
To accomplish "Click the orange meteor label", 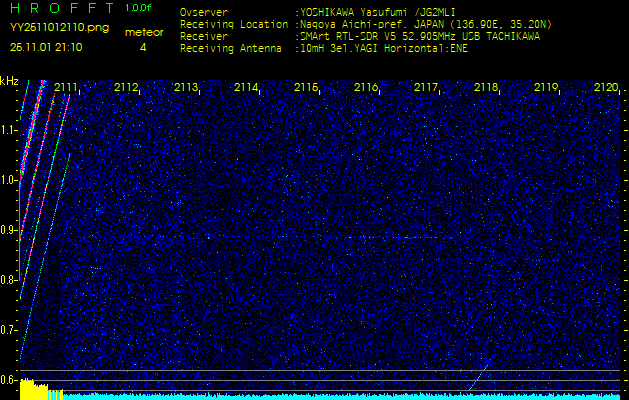I will tap(143, 32).
